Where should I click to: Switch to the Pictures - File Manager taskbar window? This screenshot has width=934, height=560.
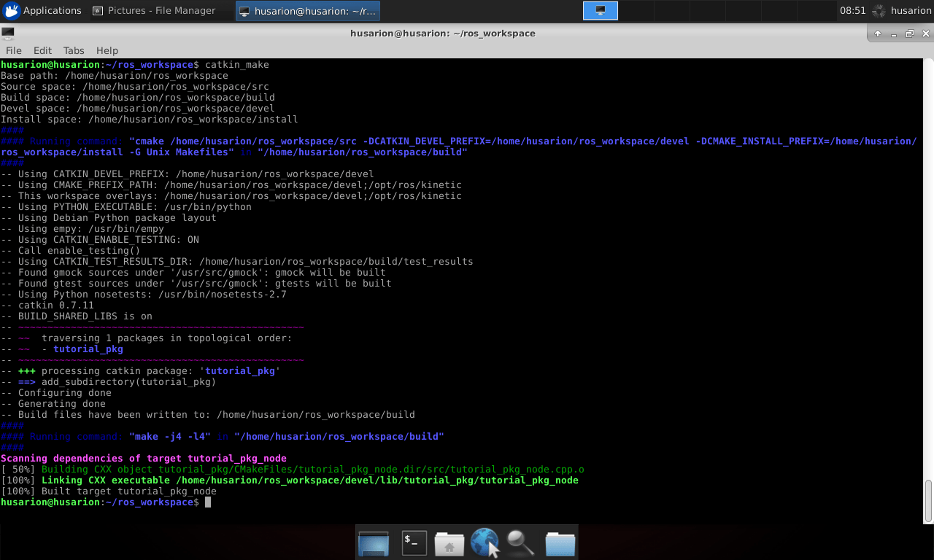click(x=154, y=11)
